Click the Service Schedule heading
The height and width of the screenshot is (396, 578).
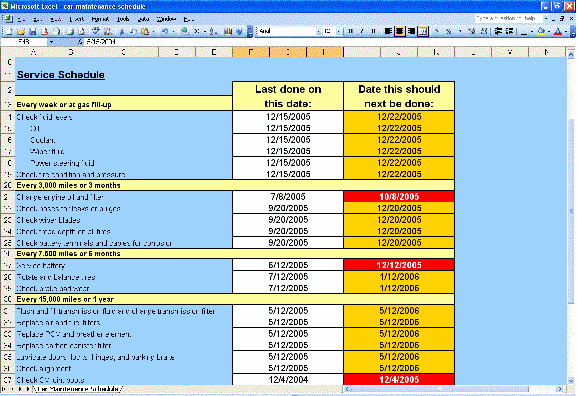(61, 74)
